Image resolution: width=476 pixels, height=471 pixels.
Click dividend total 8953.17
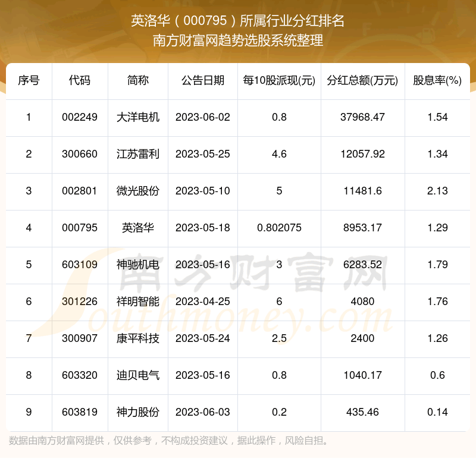point(362,228)
